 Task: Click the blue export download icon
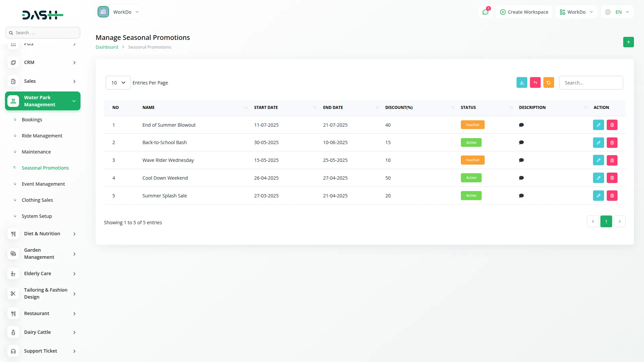coord(522,82)
